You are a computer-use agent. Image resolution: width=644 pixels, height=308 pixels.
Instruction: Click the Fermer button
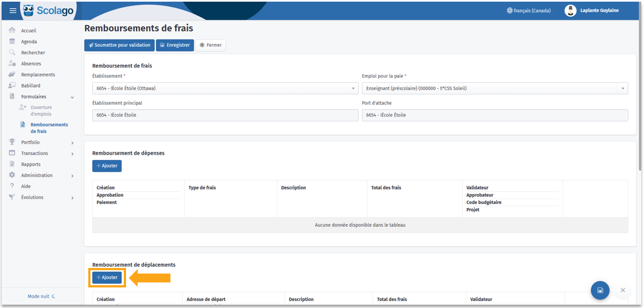(211, 45)
